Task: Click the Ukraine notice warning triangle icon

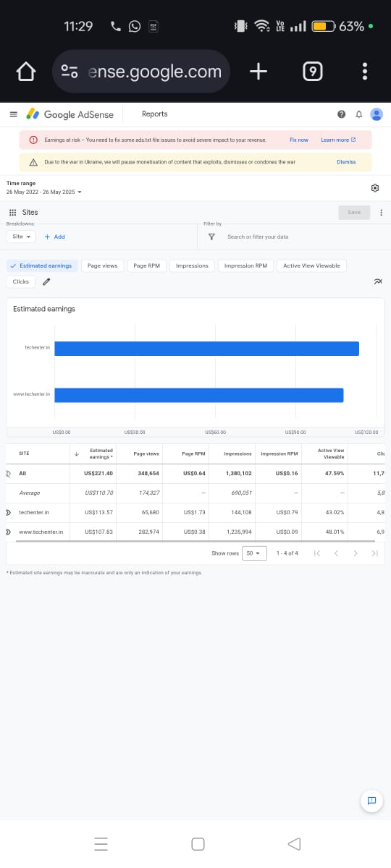Action: tap(33, 162)
